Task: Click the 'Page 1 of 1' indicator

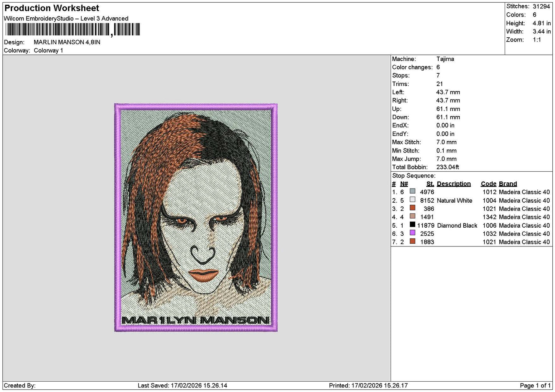Action: [535, 386]
